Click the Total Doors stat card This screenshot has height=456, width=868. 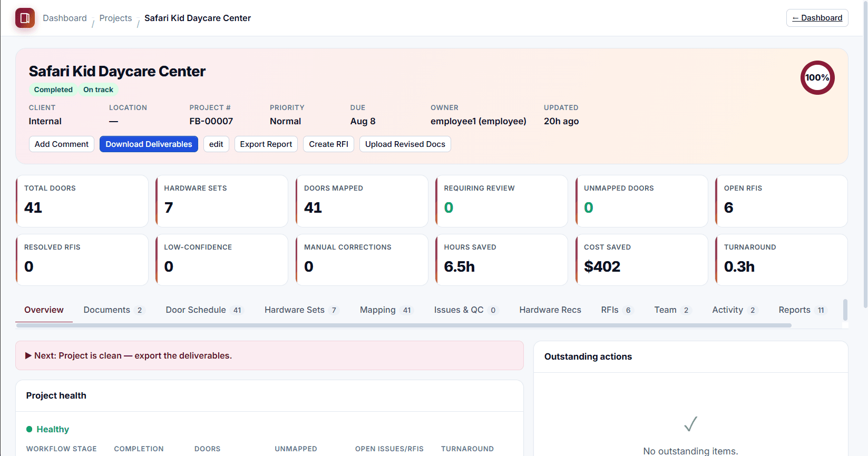click(x=82, y=201)
